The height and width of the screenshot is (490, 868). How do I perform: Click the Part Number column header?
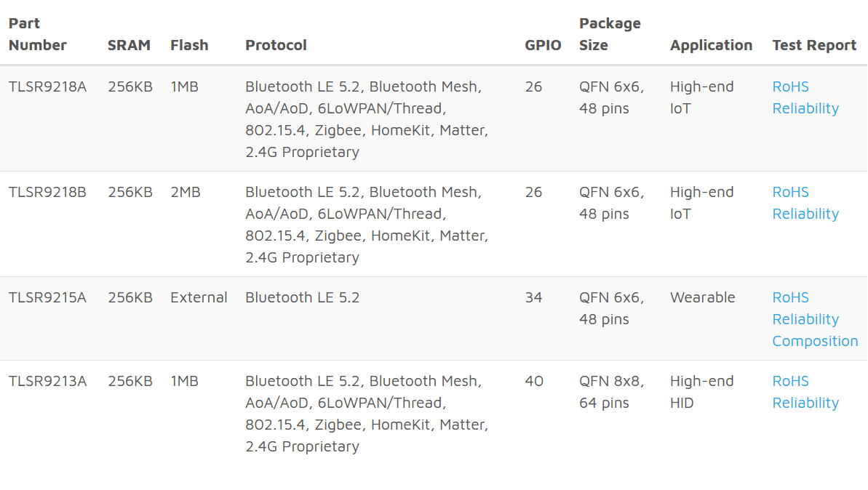tap(37, 34)
